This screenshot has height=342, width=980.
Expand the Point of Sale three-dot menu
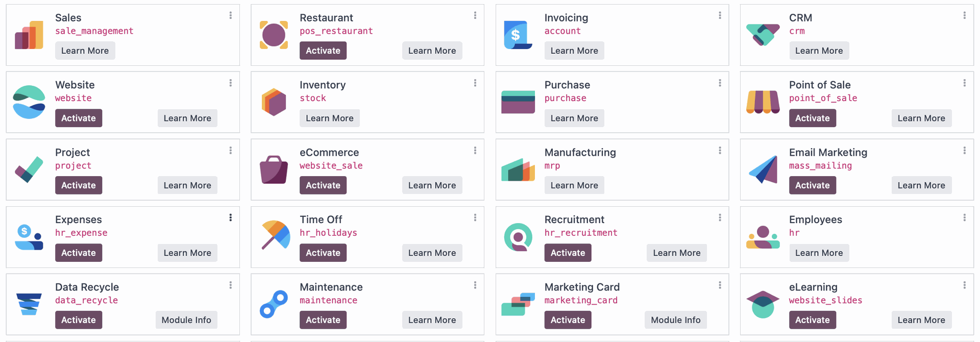[x=964, y=83]
